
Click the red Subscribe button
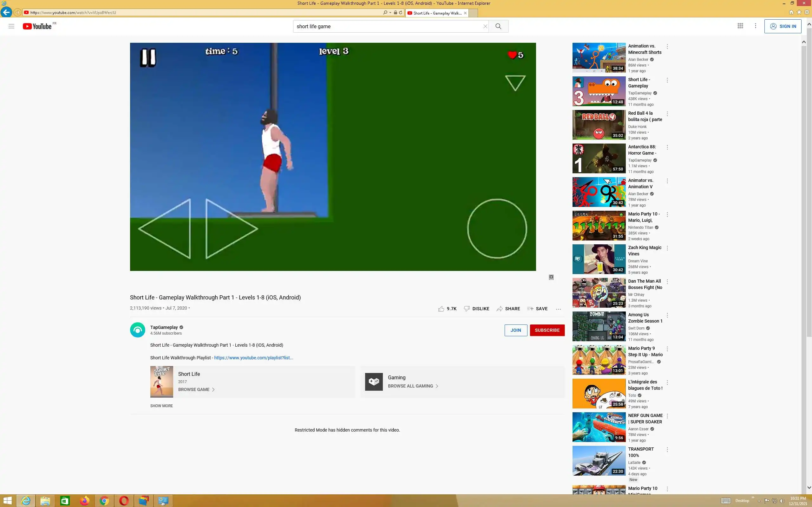547,330
